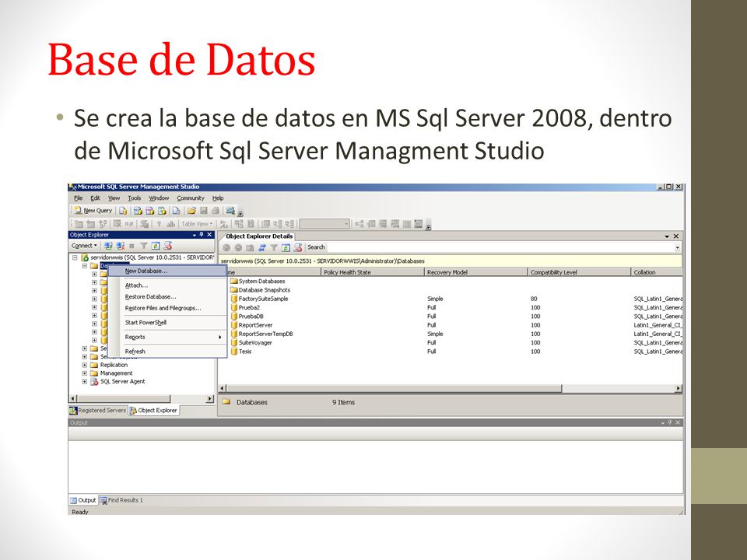Click the Filter funnel in Object Explorer toolbar
The image size is (747, 560).
(143, 246)
